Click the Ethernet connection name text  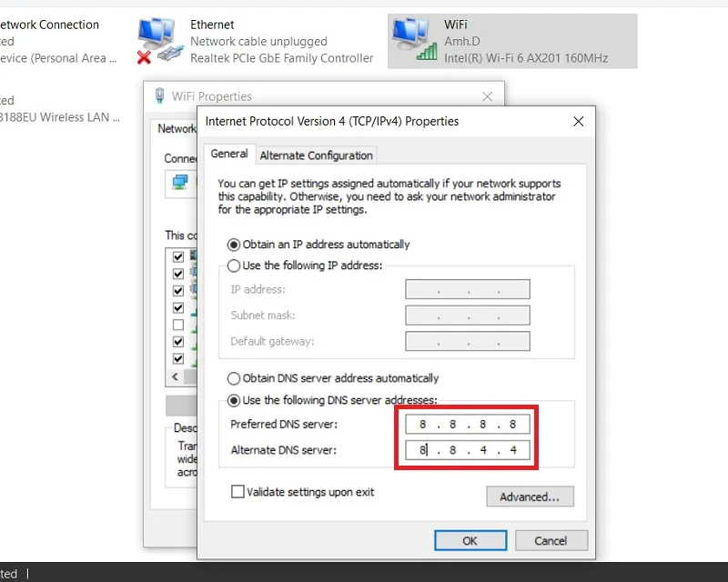[x=212, y=25]
